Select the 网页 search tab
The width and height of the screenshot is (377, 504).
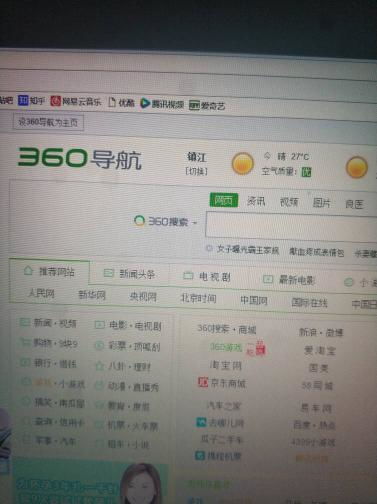point(224,200)
